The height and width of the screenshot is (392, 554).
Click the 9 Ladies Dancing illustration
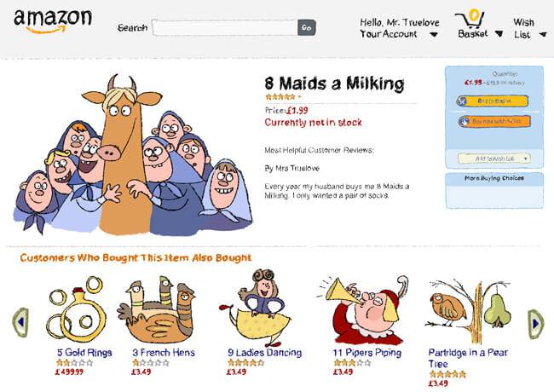[x=255, y=308]
